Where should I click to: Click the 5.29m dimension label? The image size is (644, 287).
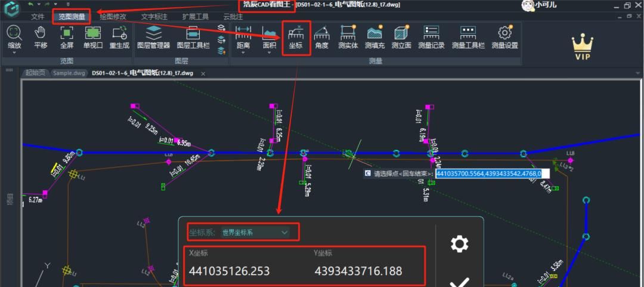click(307, 189)
